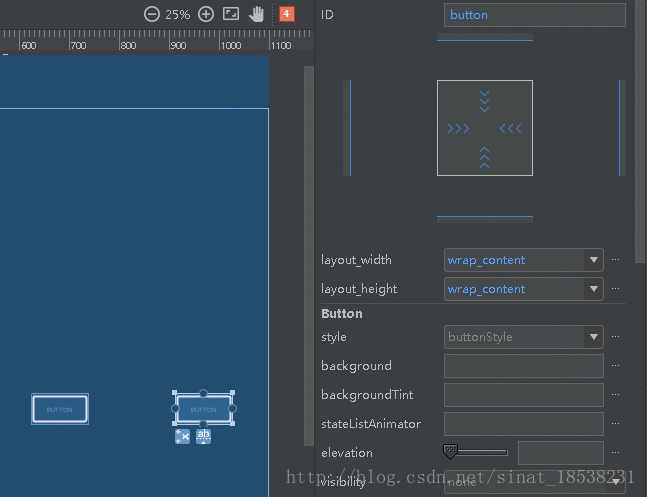
Task: Click the baseline 'ab' icon below selected button
Action: pos(203,436)
